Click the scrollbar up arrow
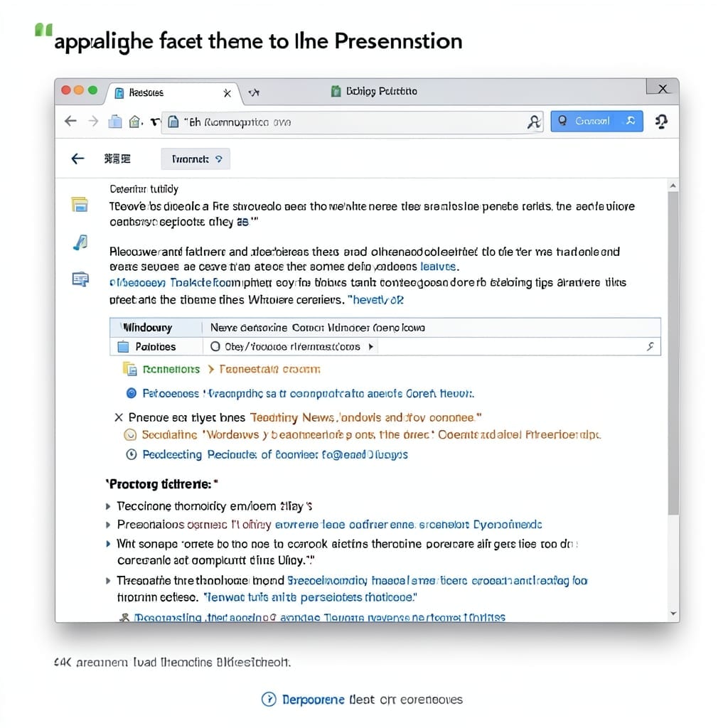The height and width of the screenshot is (728, 728). pyautogui.click(x=673, y=186)
